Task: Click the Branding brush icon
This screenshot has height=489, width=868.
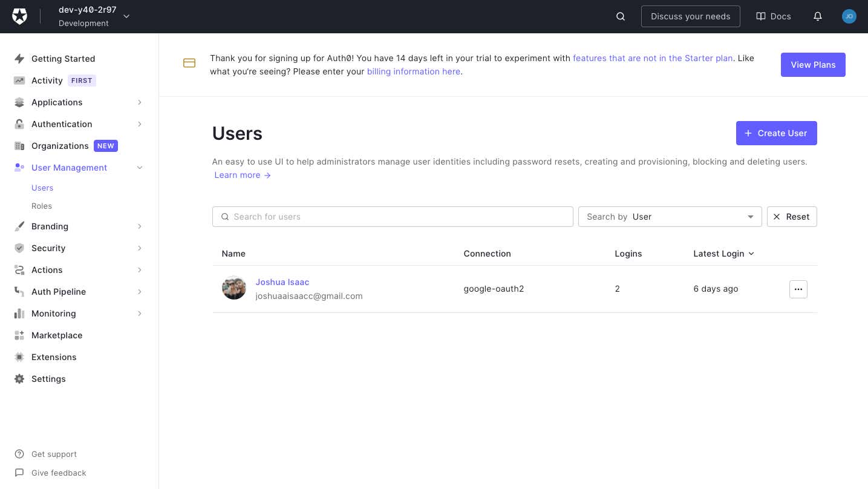Action: [19, 226]
